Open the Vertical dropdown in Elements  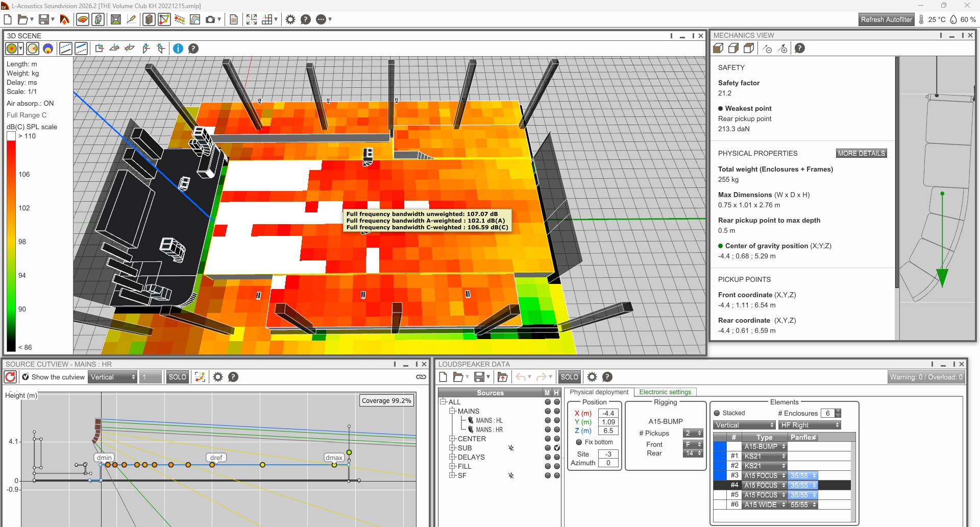[745, 425]
